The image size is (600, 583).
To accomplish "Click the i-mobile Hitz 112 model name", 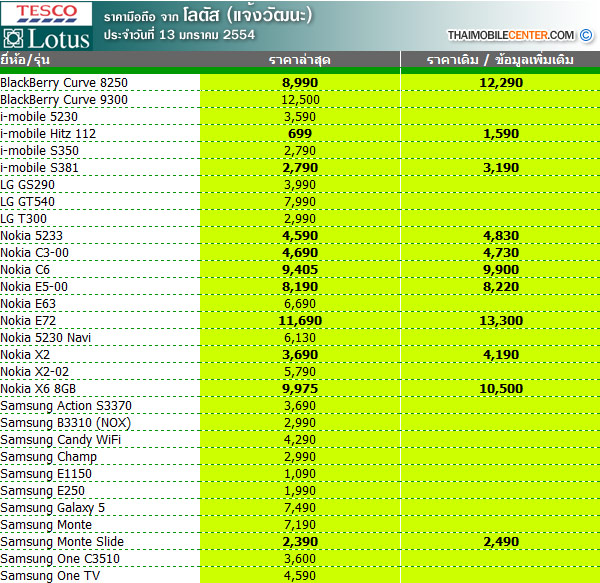I will [48, 134].
